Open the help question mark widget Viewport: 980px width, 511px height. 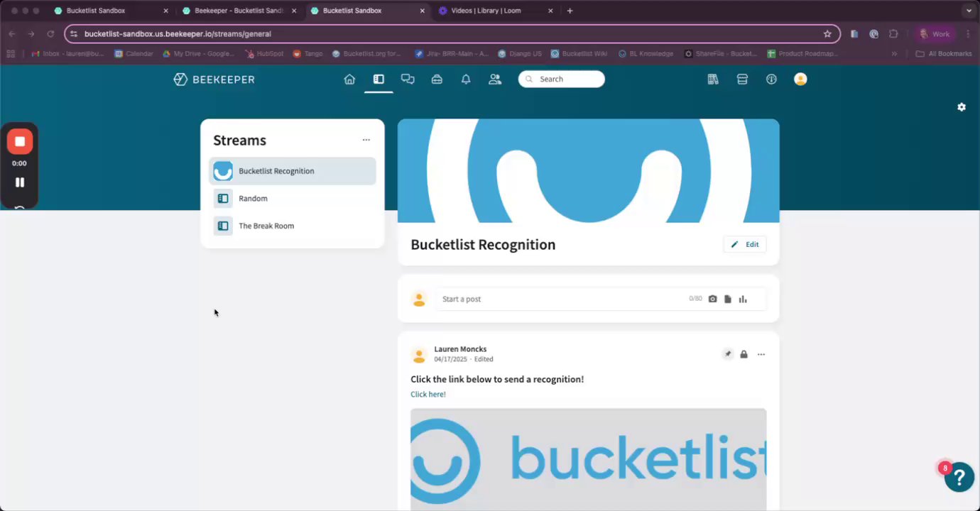click(x=959, y=477)
